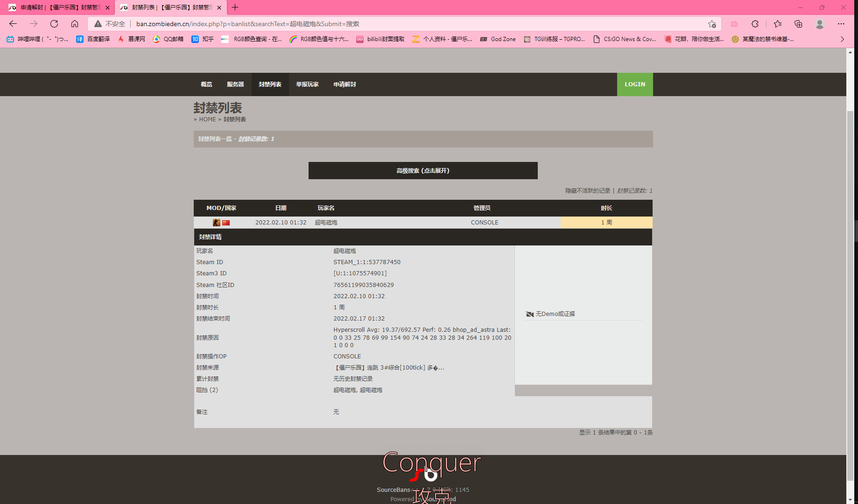Viewport: 858px width, 504px height.
Task: Click the Steam ID value STEAM_1:1:537787450
Action: click(367, 262)
